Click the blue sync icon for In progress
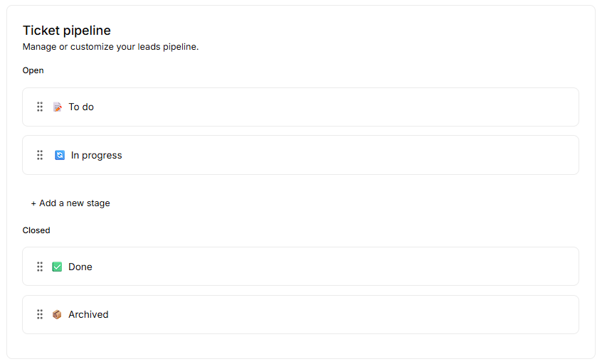 coord(60,155)
